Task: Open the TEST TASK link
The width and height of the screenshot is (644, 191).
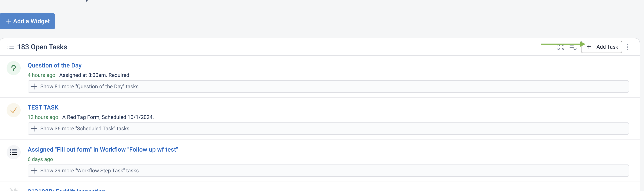Action: pos(43,107)
